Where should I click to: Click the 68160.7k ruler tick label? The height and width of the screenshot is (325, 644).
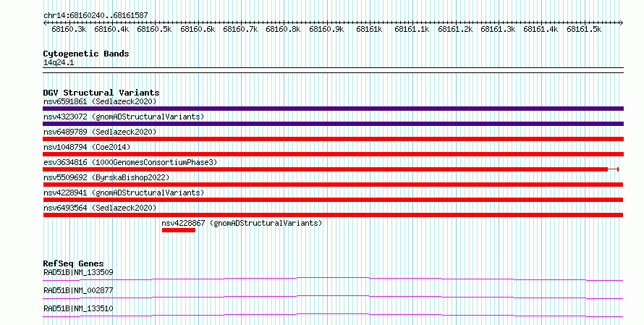tap(240, 30)
